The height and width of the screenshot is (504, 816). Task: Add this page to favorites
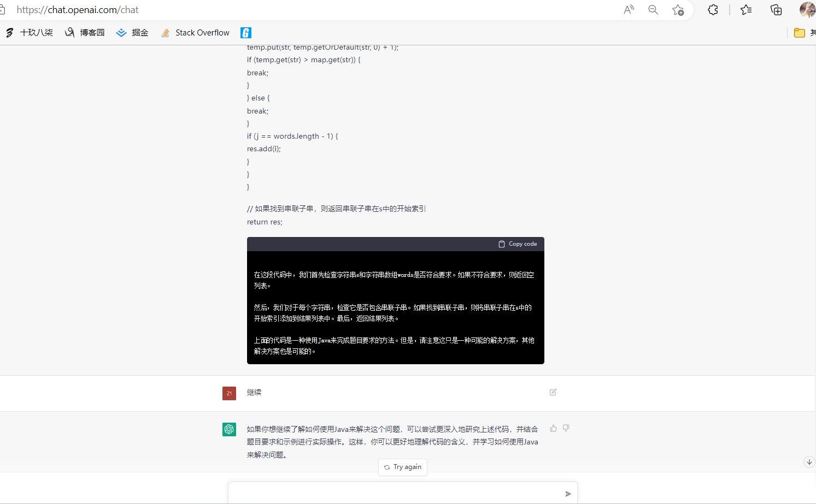678,9
